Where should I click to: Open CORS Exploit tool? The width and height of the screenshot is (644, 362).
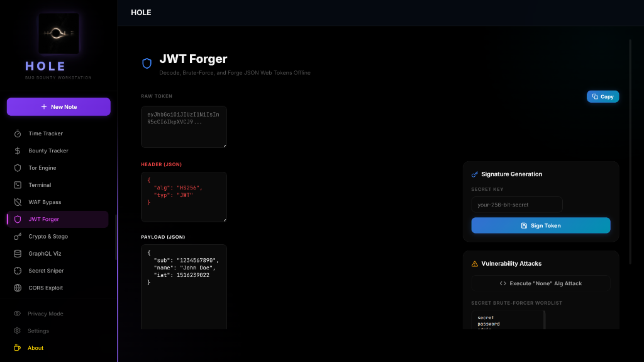(x=57, y=288)
